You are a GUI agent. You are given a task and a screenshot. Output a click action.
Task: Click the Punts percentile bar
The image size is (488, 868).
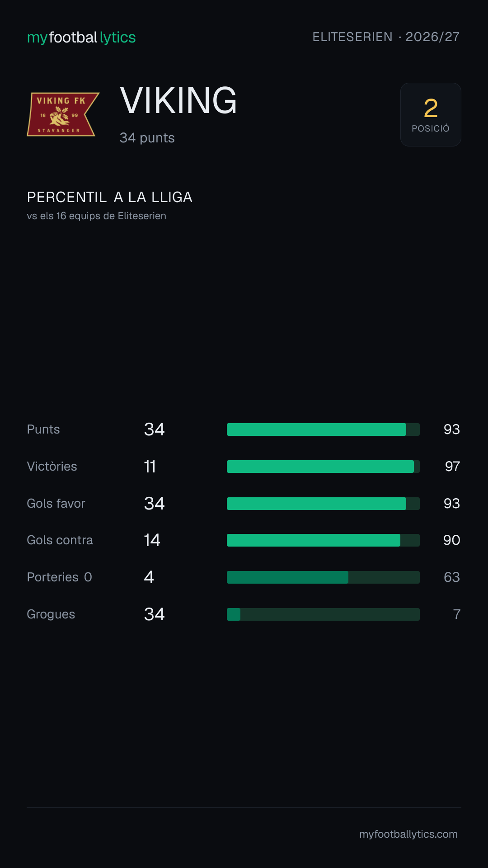[323, 429]
